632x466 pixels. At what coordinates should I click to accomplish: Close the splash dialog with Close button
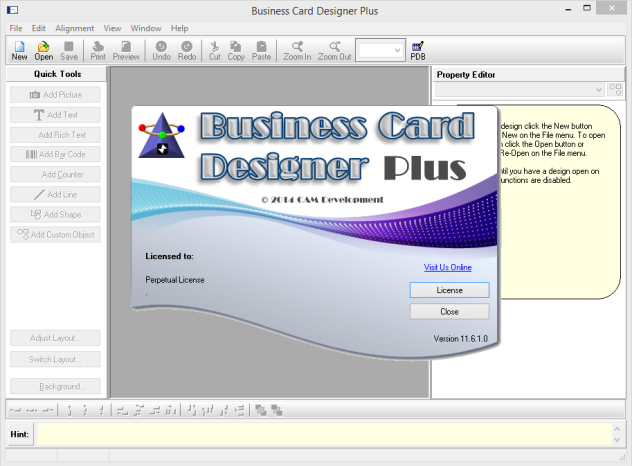(x=449, y=312)
